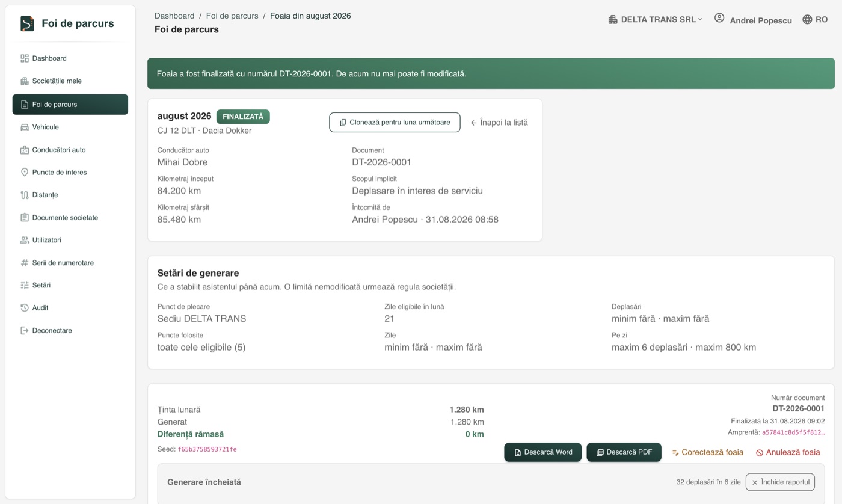Image resolution: width=842 pixels, height=504 pixels.
Task: Click the Distanțe route icon
Action: (x=25, y=195)
